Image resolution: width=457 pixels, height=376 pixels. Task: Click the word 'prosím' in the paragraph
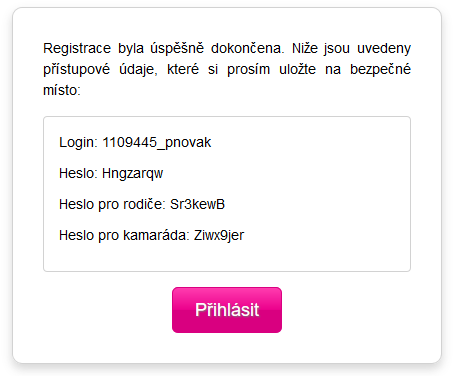(x=248, y=70)
